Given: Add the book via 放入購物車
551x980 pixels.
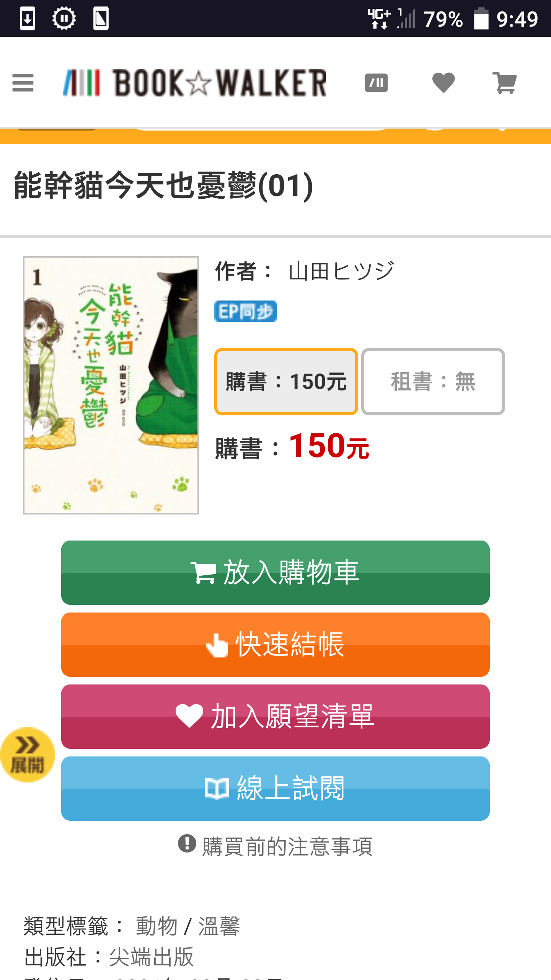Looking at the screenshot, I should tap(275, 573).
